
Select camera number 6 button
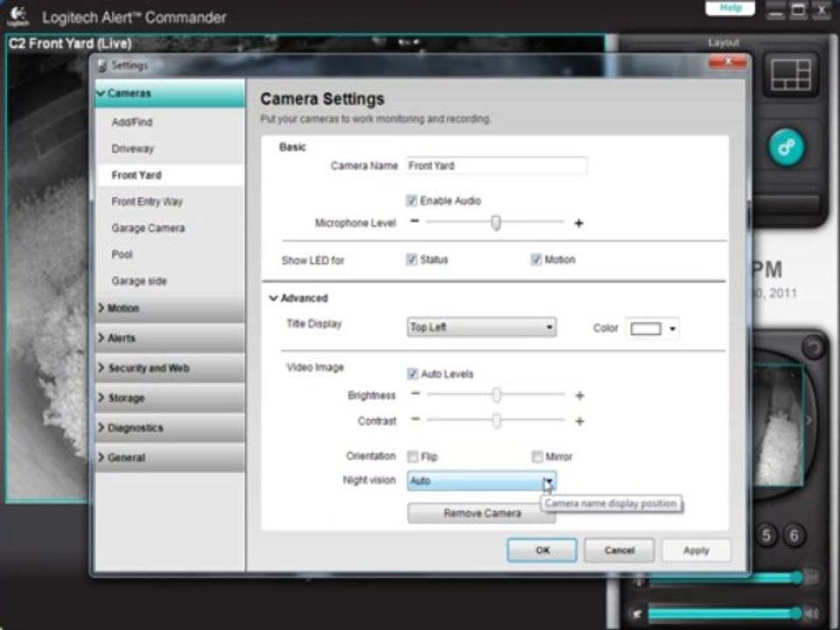coord(794,535)
